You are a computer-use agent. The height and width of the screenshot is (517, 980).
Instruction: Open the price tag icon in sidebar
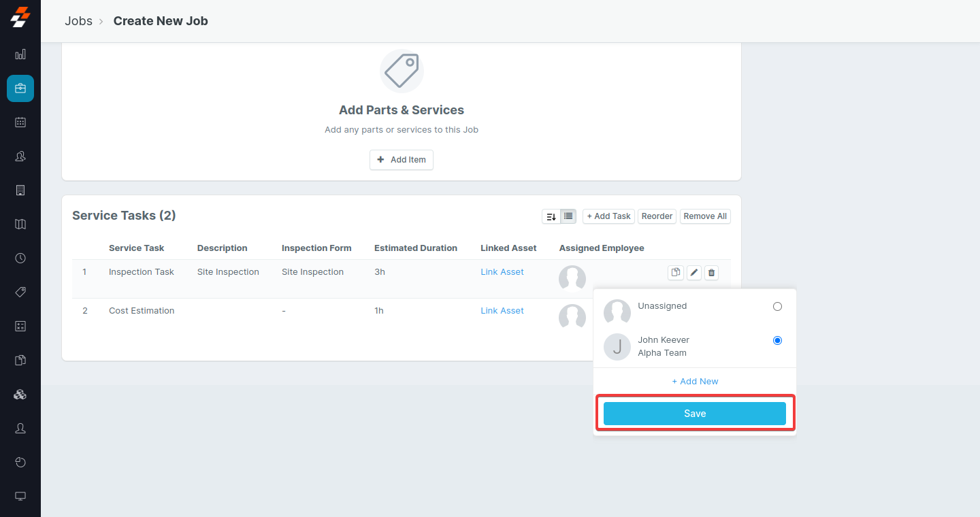pyautogui.click(x=20, y=293)
